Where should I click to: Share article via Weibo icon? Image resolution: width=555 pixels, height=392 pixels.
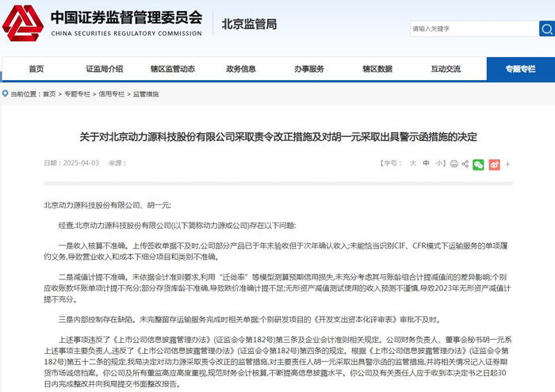tap(495, 165)
